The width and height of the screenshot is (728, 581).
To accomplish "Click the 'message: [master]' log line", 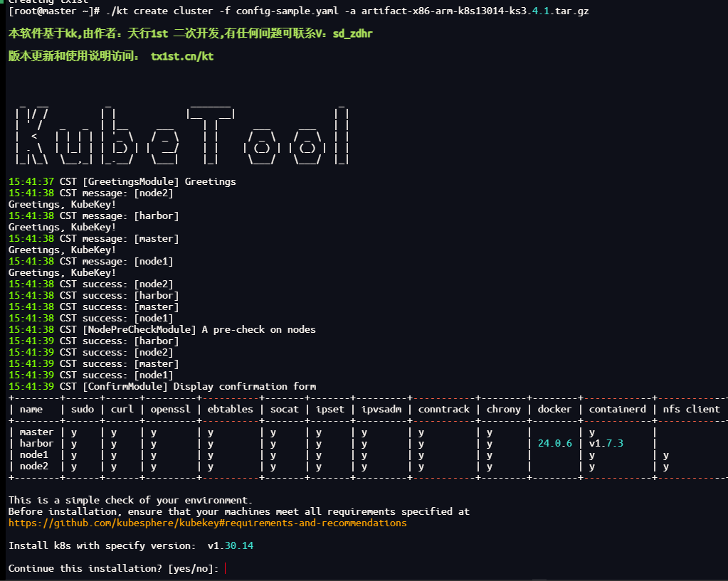I will click(x=93, y=238).
